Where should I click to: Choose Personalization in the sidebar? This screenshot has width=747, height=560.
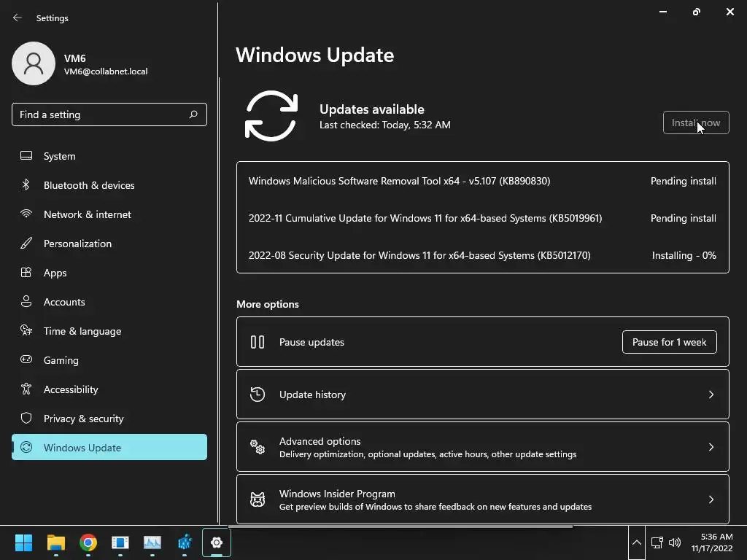[109, 244]
